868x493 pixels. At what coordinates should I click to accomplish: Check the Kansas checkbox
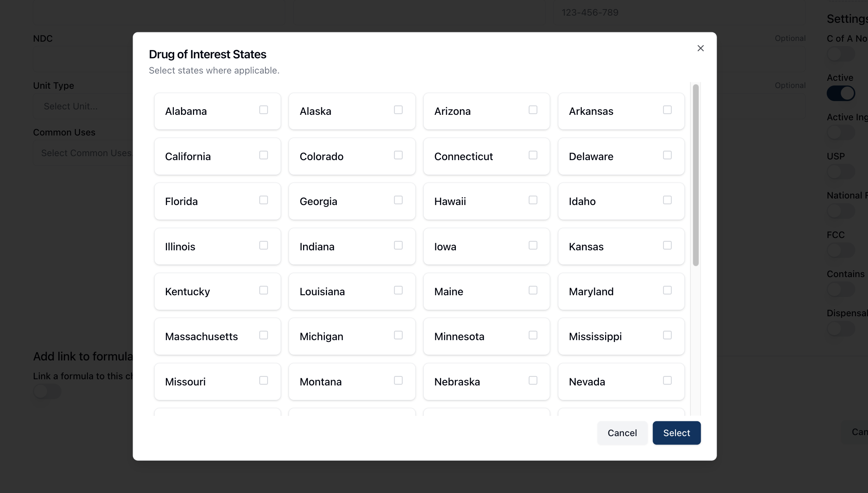tap(667, 245)
